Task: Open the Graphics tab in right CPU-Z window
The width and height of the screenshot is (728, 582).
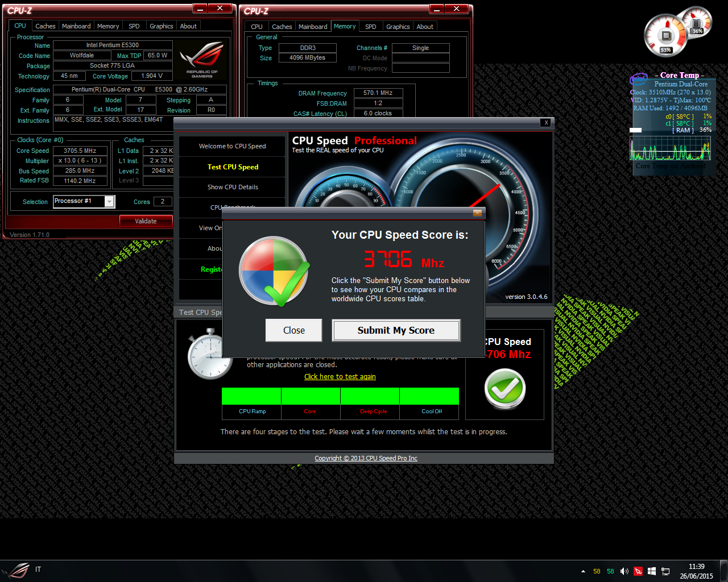Action: click(x=398, y=27)
